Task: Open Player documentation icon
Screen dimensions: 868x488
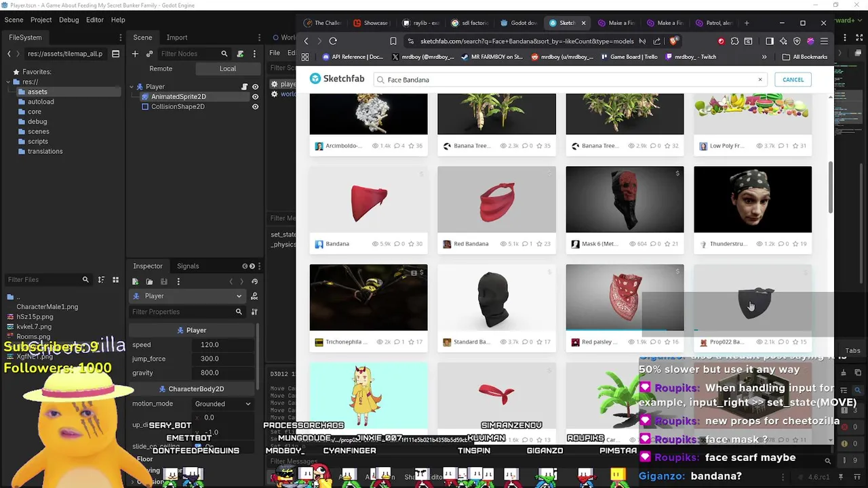Action: pos(254,296)
